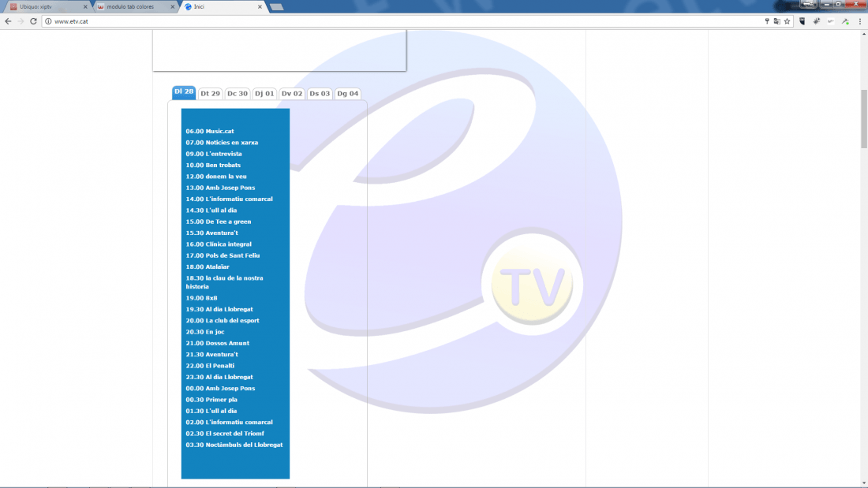Click 22.00 El Penalti entry
This screenshot has height=488, width=868.
point(210,366)
